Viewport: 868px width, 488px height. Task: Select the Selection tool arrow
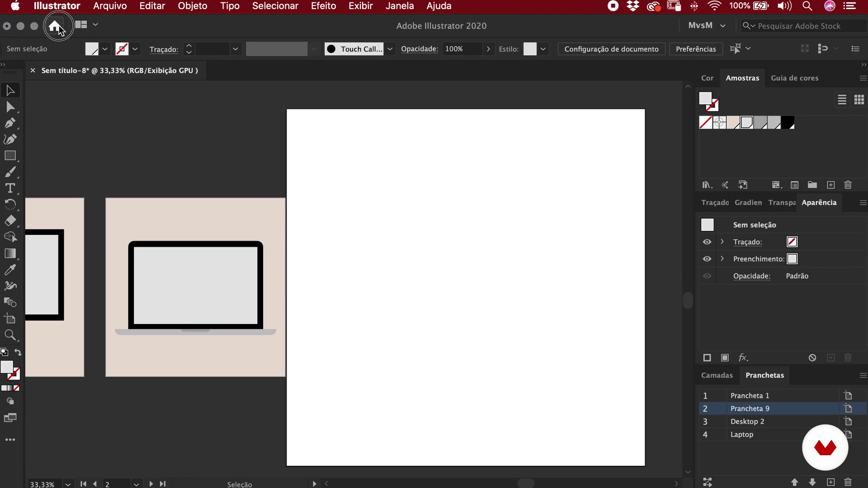click(10, 91)
